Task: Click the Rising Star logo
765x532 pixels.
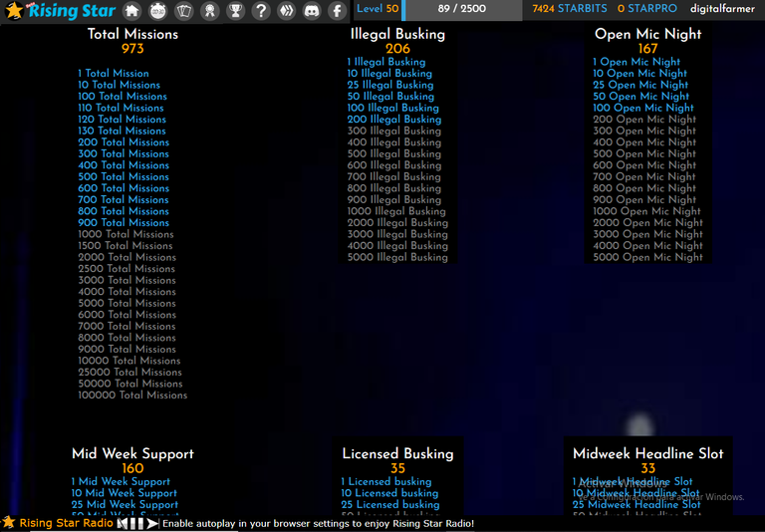Action: (x=61, y=11)
